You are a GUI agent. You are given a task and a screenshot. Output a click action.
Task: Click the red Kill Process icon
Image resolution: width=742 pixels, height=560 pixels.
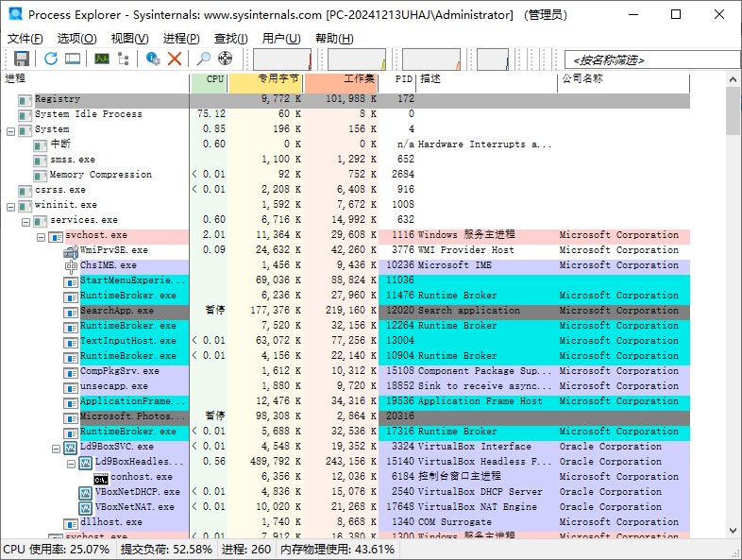pos(175,59)
